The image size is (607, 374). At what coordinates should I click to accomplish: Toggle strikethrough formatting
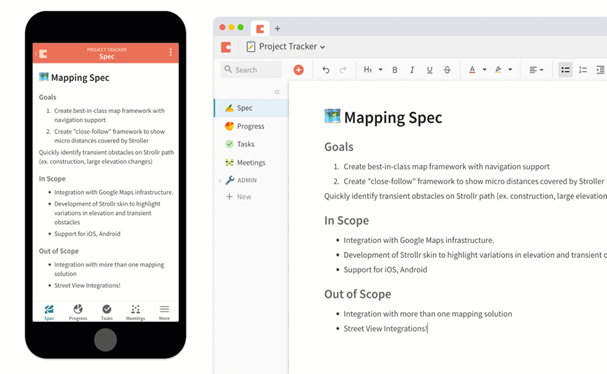click(447, 70)
